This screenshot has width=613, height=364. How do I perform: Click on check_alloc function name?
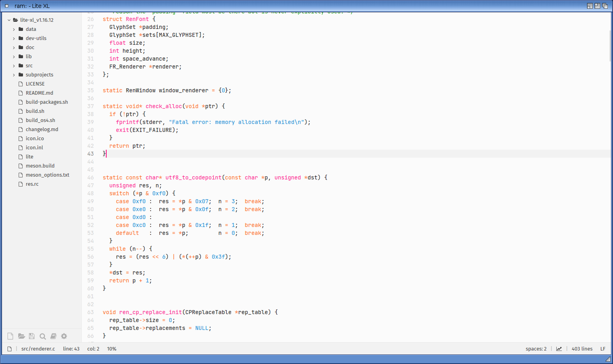coord(164,107)
